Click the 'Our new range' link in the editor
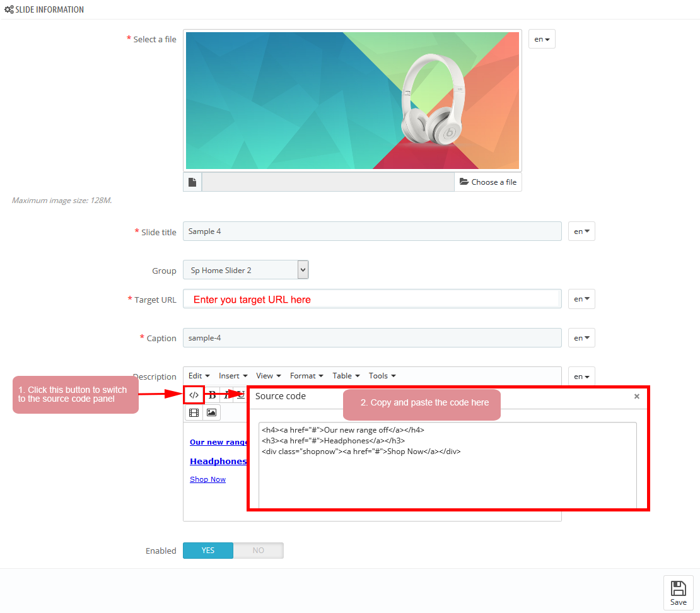This screenshot has width=700, height=613. tap(218, 442)
